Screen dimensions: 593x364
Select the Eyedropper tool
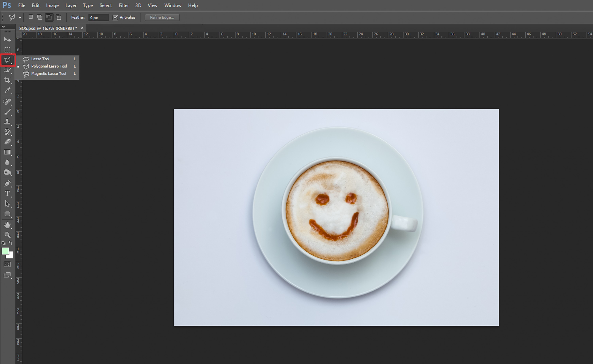click(x=7, y=91)
